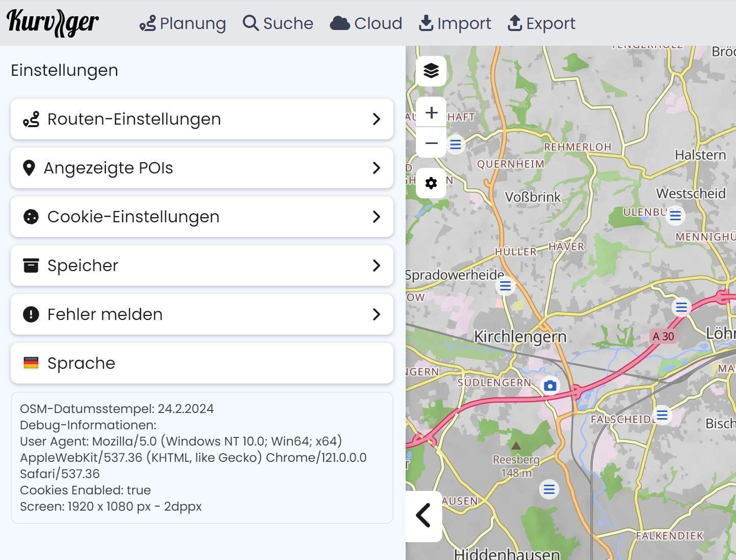Click the Westscheid map label
Viewport: 736px width, 560px height.
691,193
